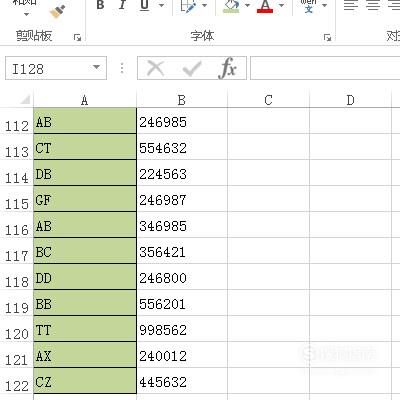Select cell with value 246800
400x400 pixels.
(x=182, y=277)
